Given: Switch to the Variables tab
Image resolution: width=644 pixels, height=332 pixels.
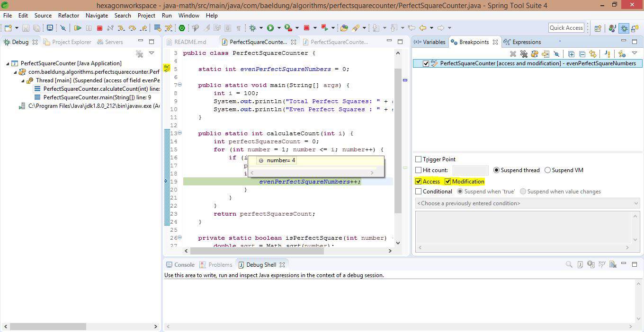Looking at the screenshot, I should tap(429, 42).
